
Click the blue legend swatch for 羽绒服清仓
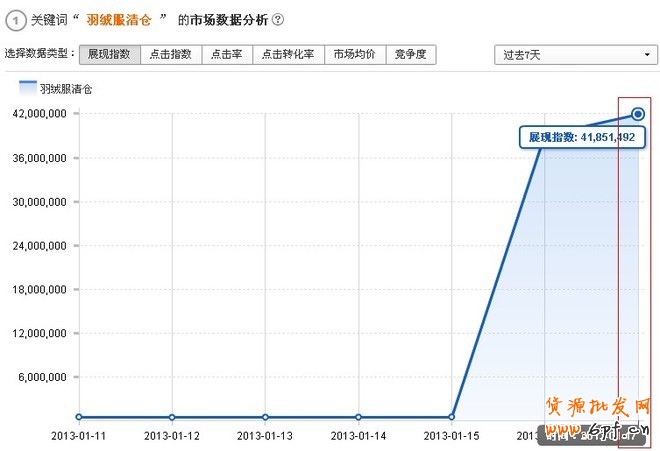27,87
